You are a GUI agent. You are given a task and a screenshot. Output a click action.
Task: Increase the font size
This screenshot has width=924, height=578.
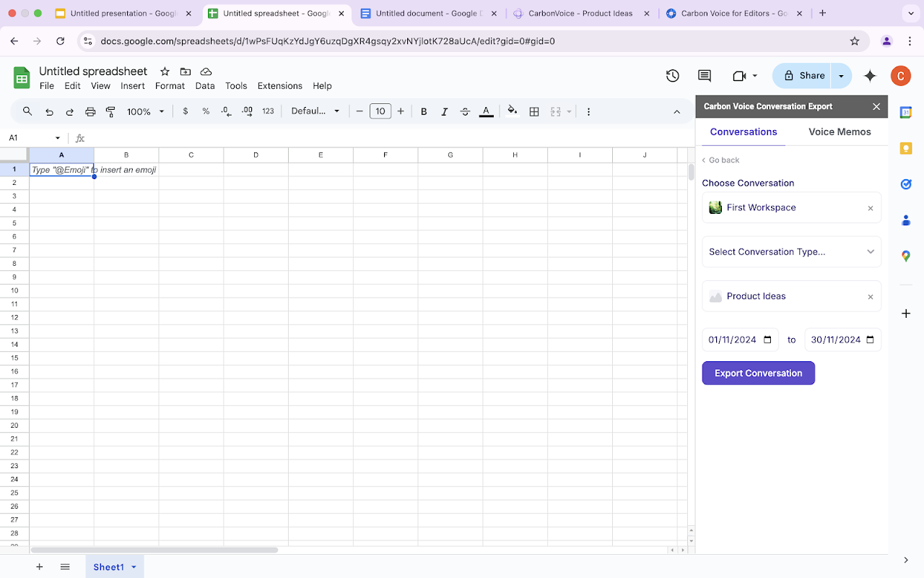[x=401, y=111]
